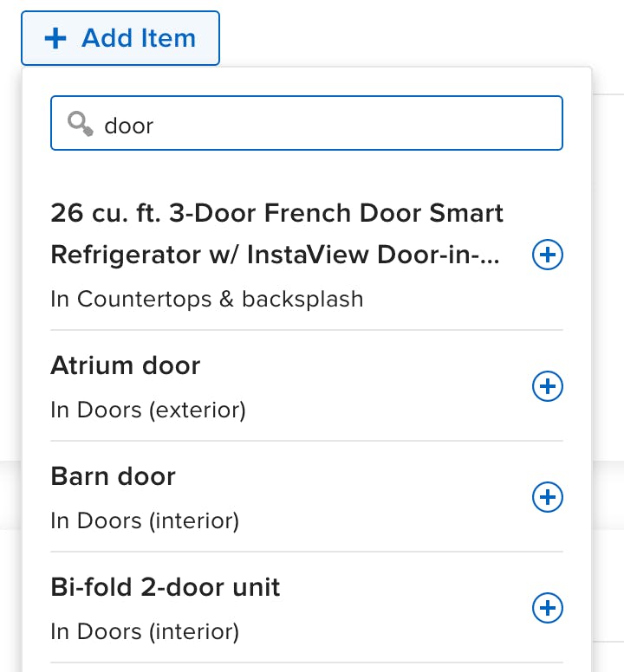Click the typed word 'door' in search field
Screen dimensions: 624x672
tap(128, 126)
